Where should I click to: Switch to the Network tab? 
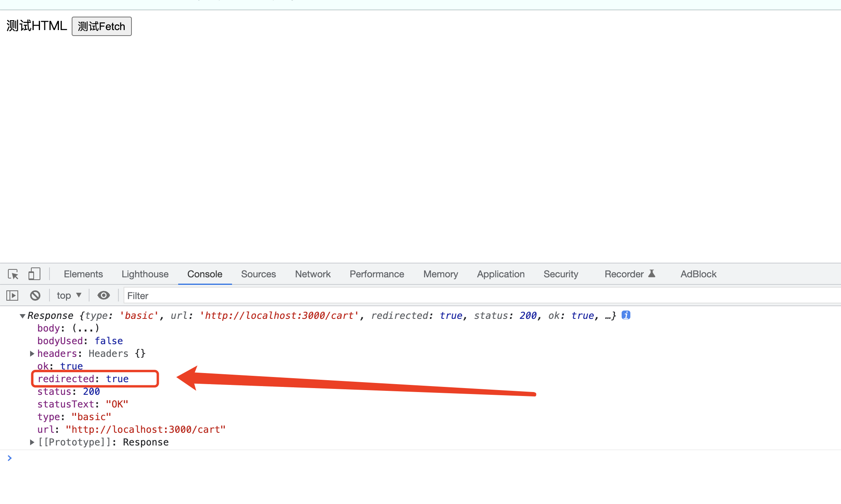[312, 274]
